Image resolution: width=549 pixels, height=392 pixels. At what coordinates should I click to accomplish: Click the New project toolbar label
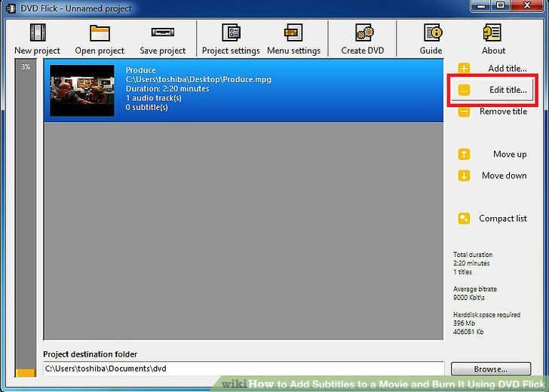coord(38,51)
